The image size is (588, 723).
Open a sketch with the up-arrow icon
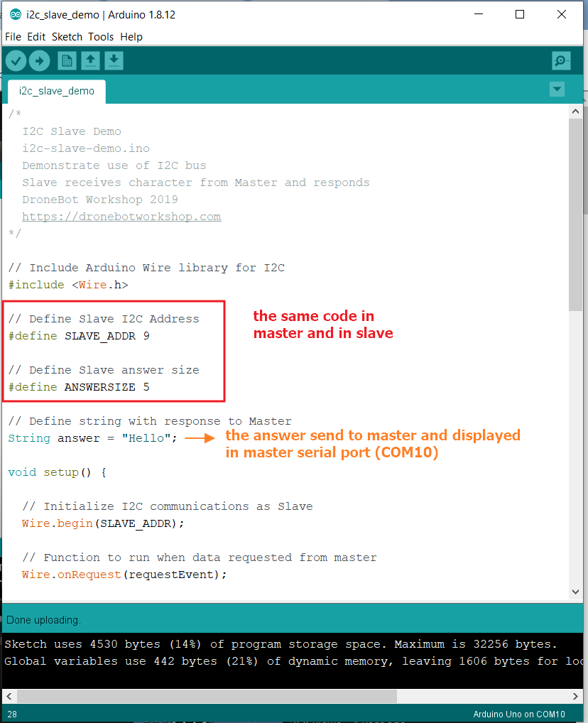[90, 61]
